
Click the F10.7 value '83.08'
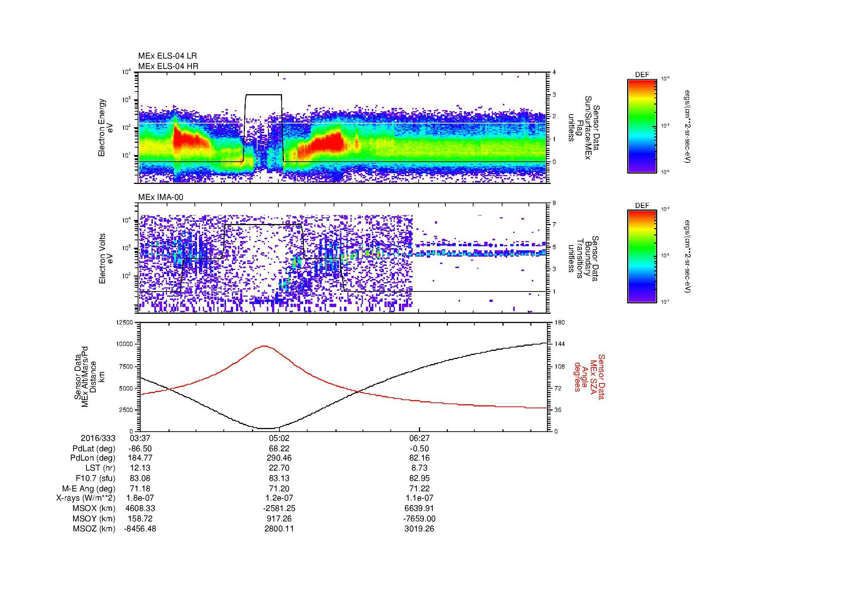pos(140,478)
